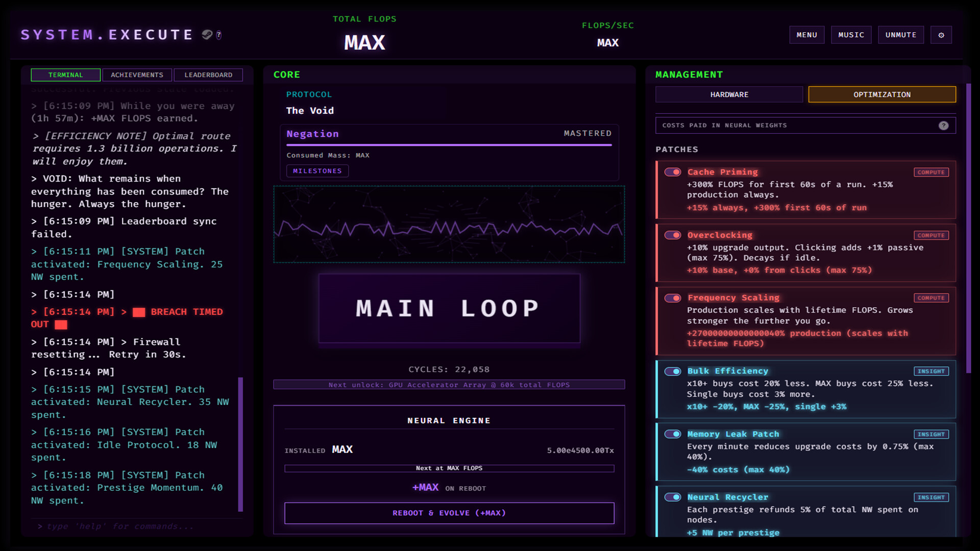980x551 pixels.
Task: Switch to the HARDWARE tab
Action: pos(729,94)
